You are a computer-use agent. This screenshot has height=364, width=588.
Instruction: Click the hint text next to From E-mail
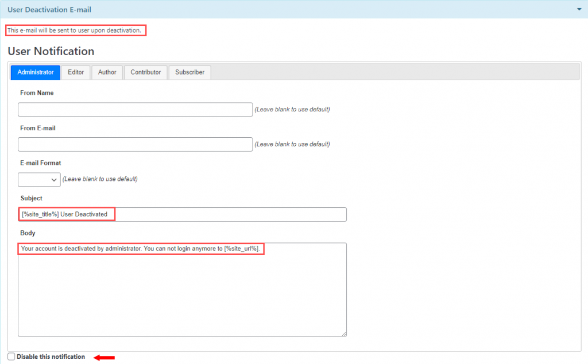pyautogui.click(x=292, y=144)
